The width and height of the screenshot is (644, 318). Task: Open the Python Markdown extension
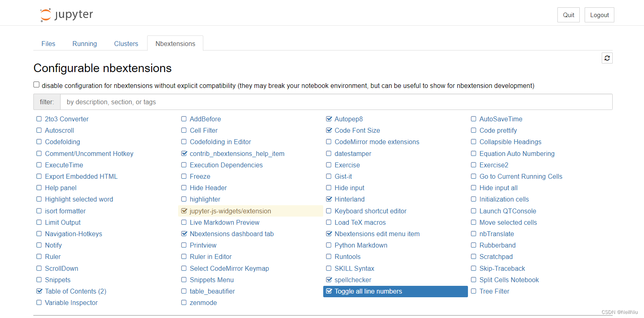(x=361, y=245)
